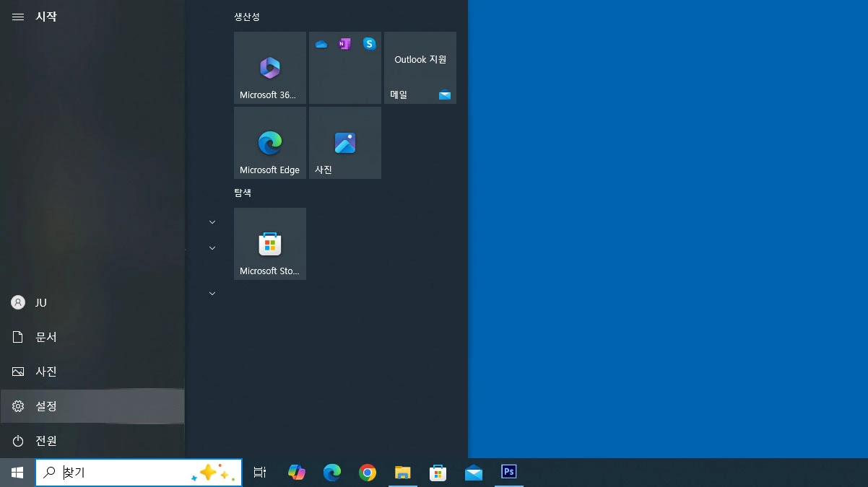This screenshot has height=487, width=868.
Task: Select the 탐색 tile group header
Action: click(x=243, y=193)
